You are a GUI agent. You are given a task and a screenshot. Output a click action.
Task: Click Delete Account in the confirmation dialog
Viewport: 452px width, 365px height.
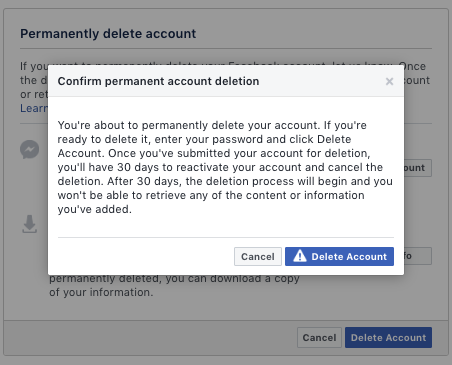(x=339, y=256)
